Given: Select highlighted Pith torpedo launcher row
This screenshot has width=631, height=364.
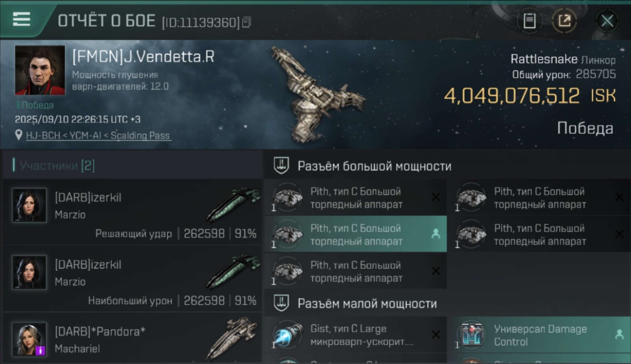Looking at the screenshot, I should (355, 234).
